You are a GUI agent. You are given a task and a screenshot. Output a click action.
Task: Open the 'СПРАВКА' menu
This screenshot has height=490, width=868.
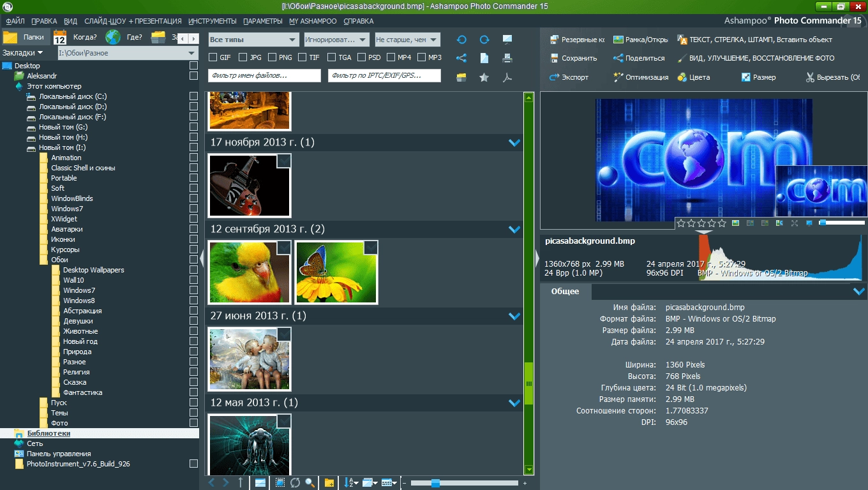[359, 21]
